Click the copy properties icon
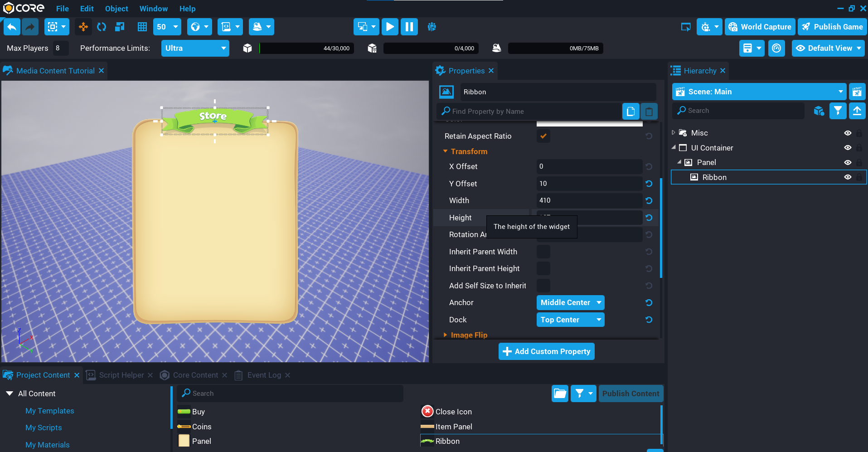The image size is (868, 452). 630,111
